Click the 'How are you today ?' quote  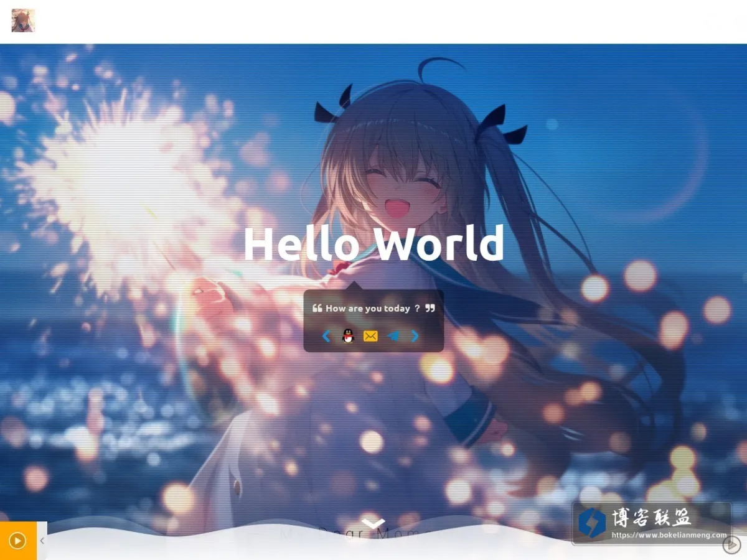pos(374,308)
